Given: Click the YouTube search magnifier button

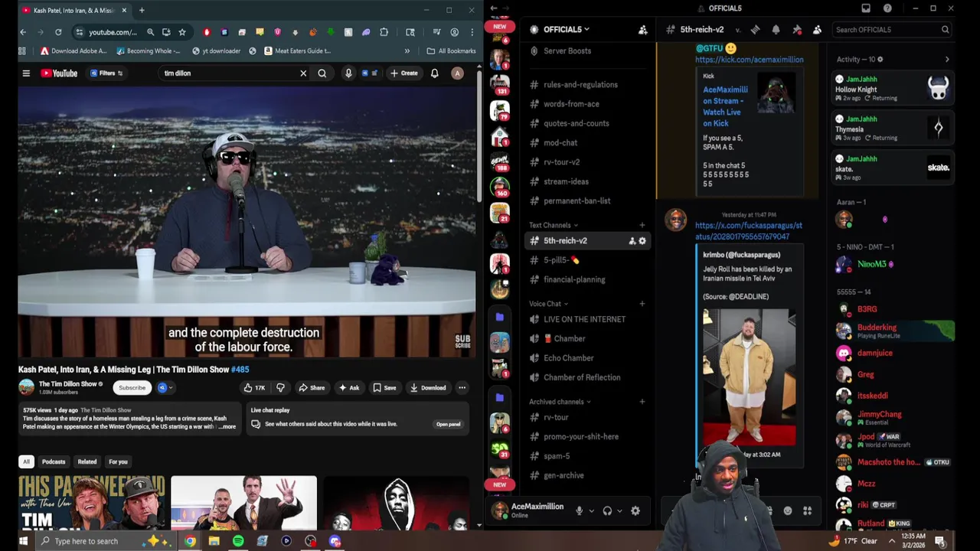Looking at the screenshot, I should tap(322, 73).
